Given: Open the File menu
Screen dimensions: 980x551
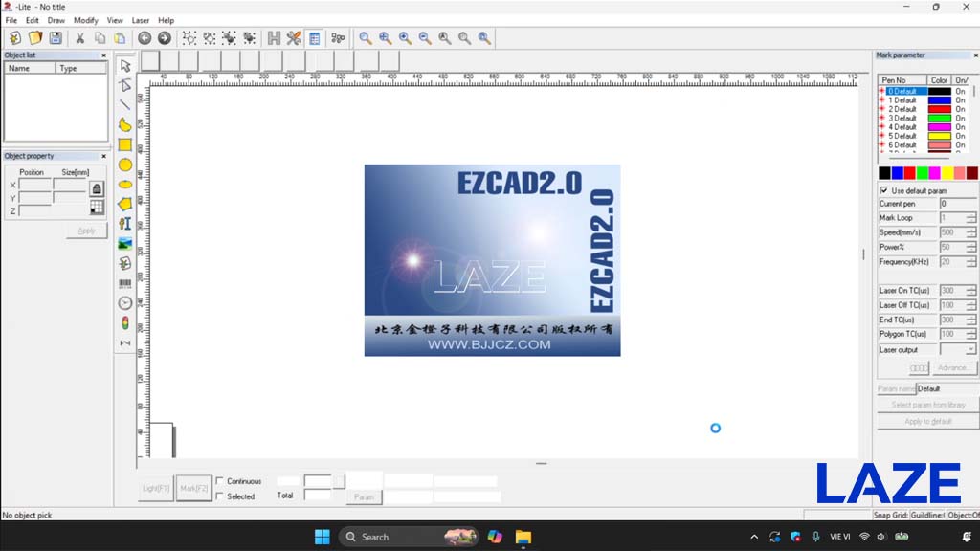Looking at the screenshot, I should pos(11,21).
